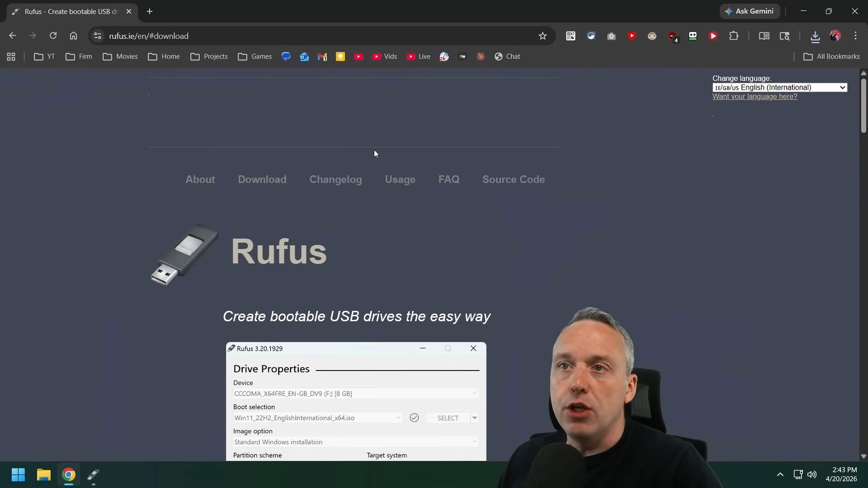Click the Ask Gemini button

coord(749,11)
